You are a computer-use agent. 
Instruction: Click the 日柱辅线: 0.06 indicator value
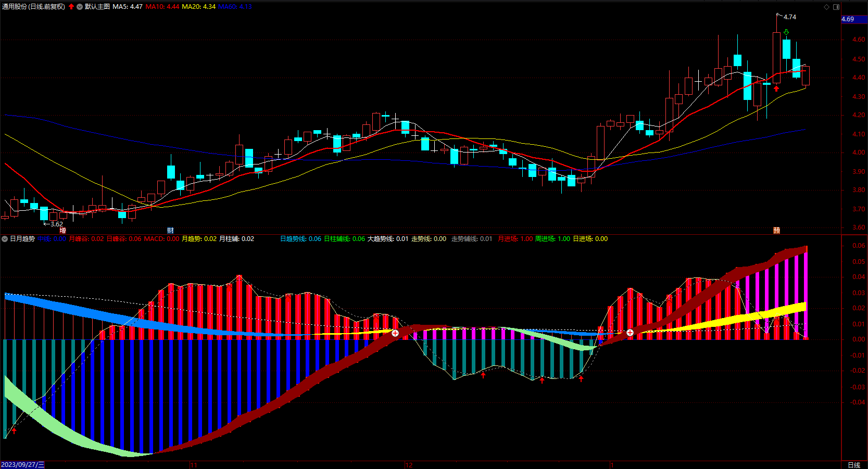pos(345,239)
